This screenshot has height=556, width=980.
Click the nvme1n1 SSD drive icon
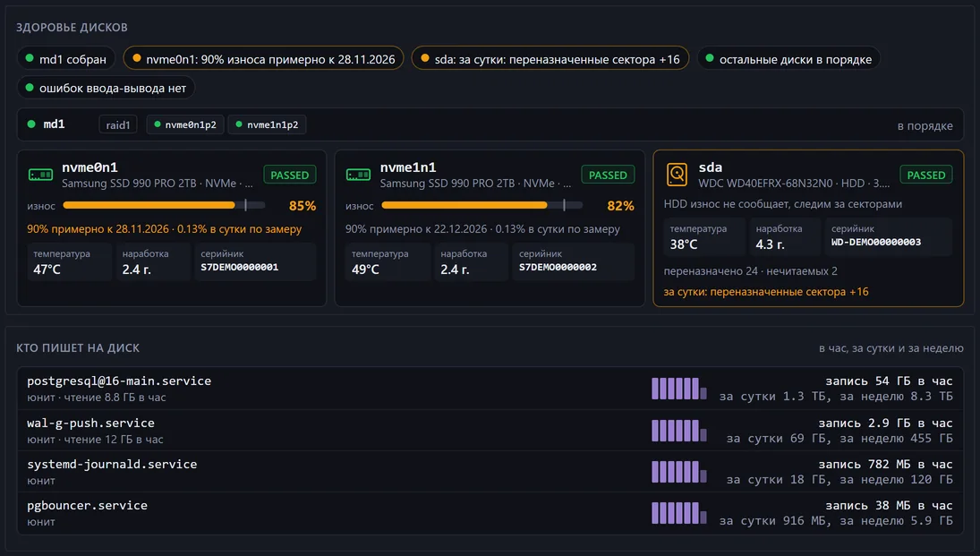[x=359, y=175]
